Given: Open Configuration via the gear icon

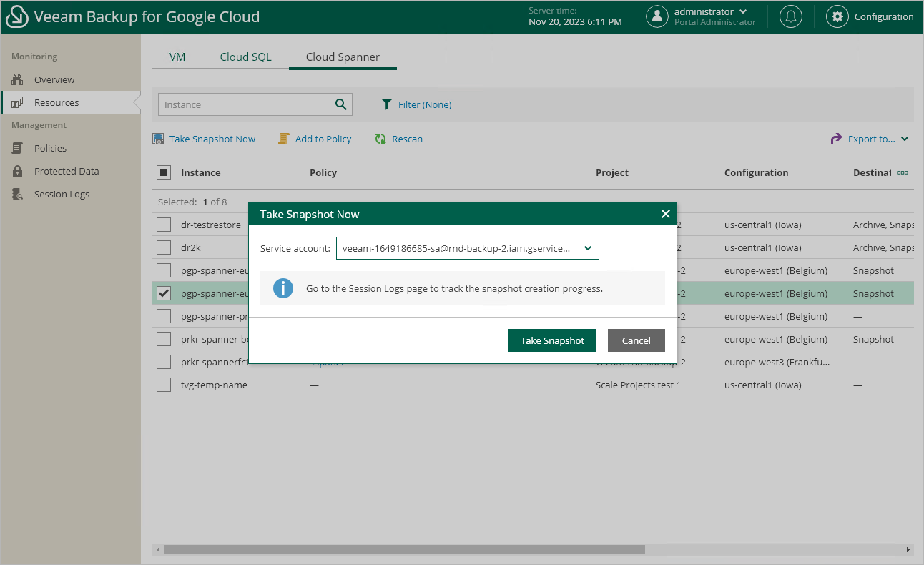Looking at the screenshot, I should 837,16.
